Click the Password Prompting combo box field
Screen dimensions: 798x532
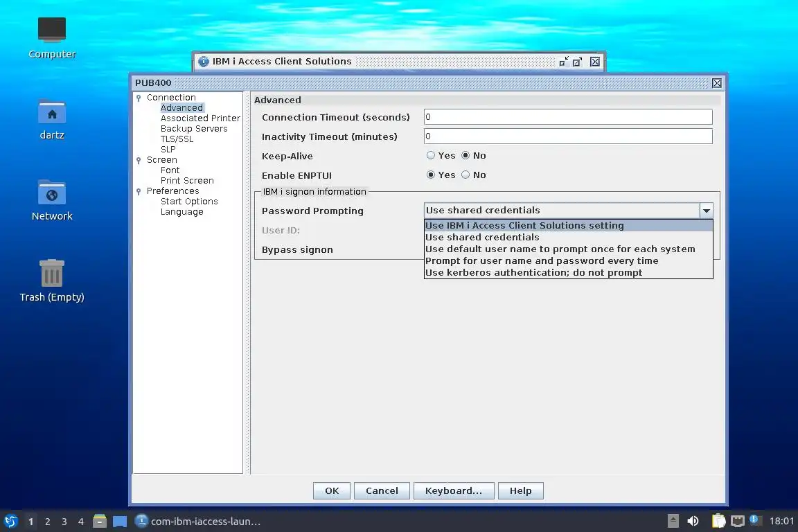coord(562,211)
